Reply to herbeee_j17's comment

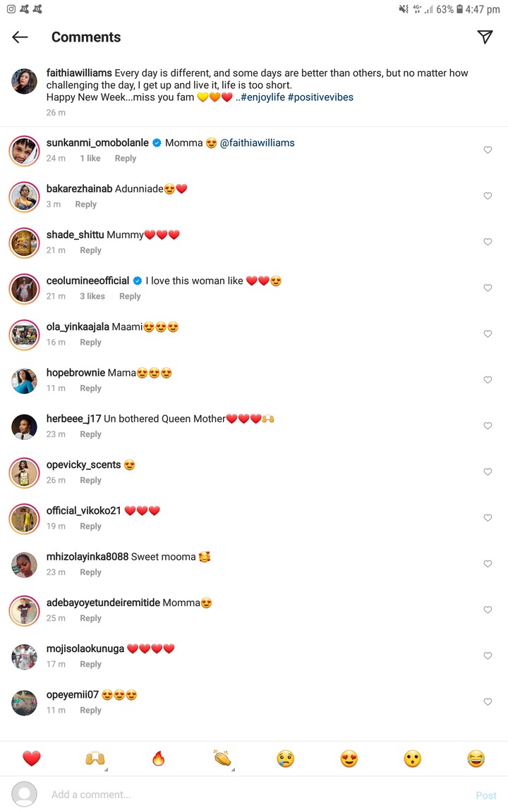click(91, 434)
